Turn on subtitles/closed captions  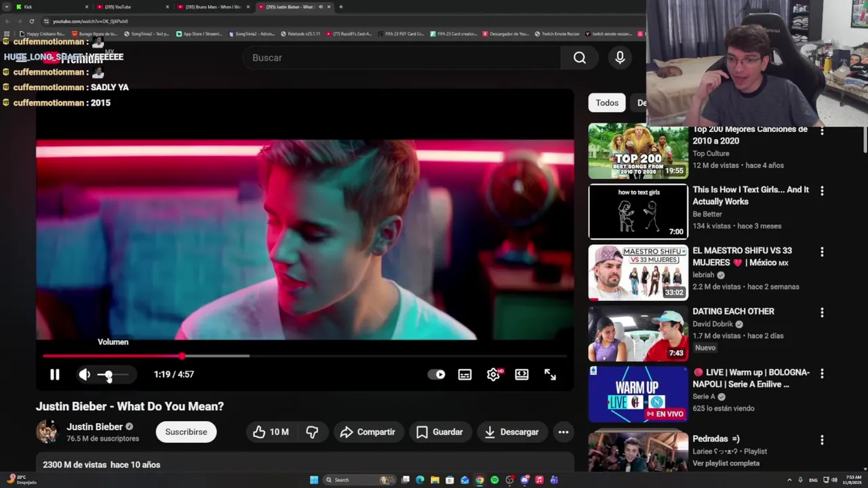click(465, 374)
